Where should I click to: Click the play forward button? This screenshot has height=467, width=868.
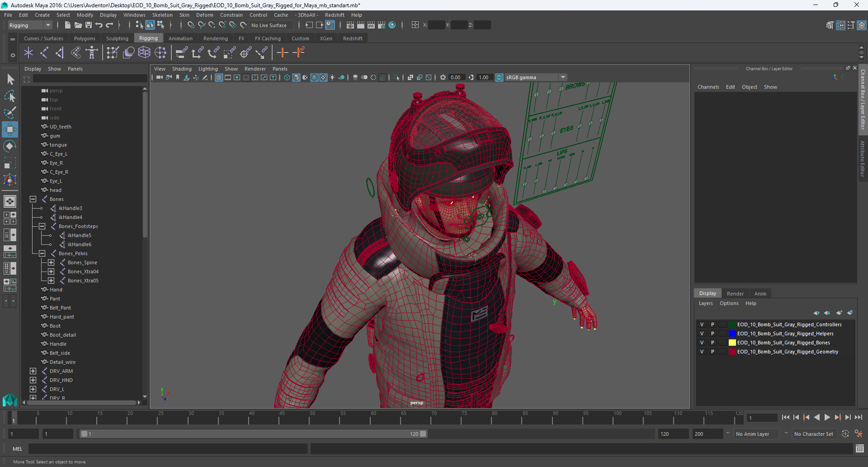[827, 417]
